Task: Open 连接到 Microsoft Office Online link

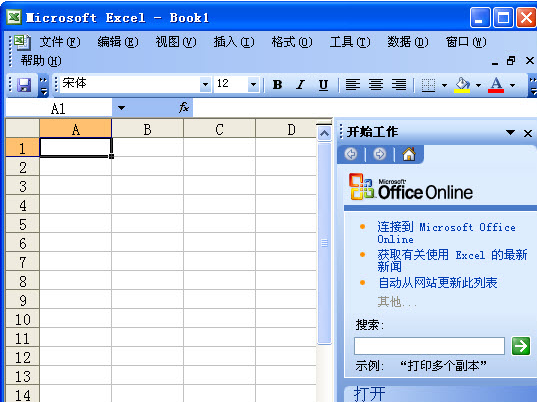Action: pyautogui.click(x=446, y=233)
